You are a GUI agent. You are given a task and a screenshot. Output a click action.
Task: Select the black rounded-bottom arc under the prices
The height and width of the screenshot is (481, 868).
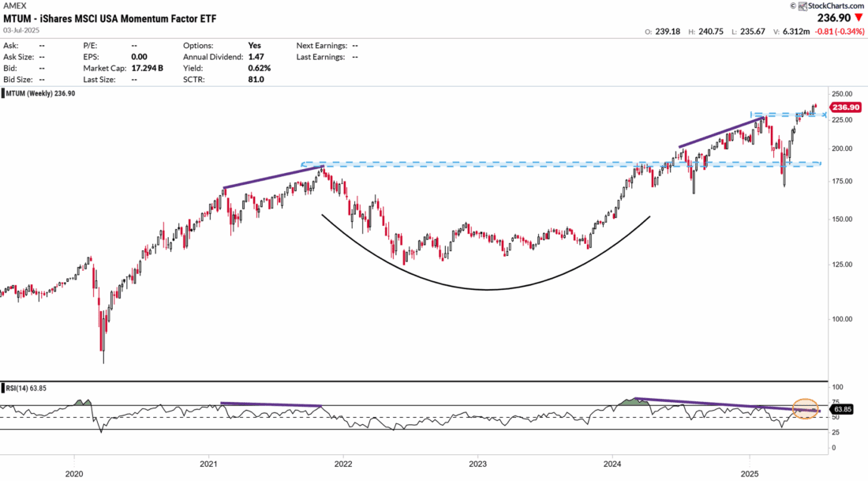[x=486, y=252]
